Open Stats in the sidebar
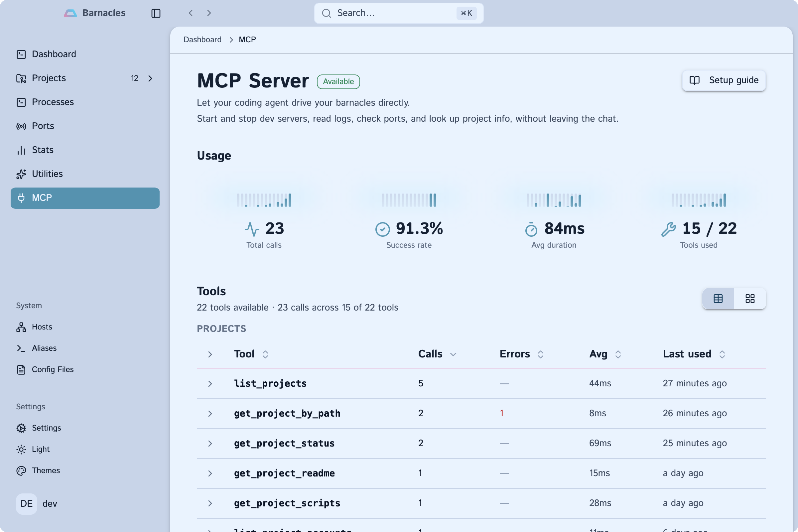The height and width of the screenshot is (532, 798). point(85,150)
